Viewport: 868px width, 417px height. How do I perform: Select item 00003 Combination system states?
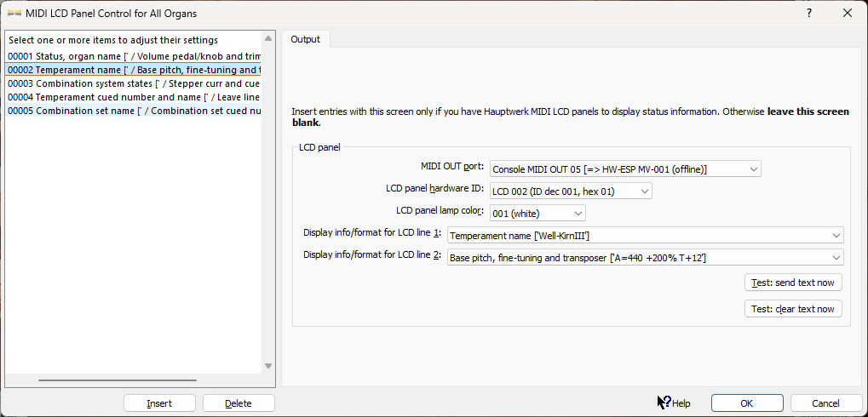pyautogui.click(x=134, y=83)
